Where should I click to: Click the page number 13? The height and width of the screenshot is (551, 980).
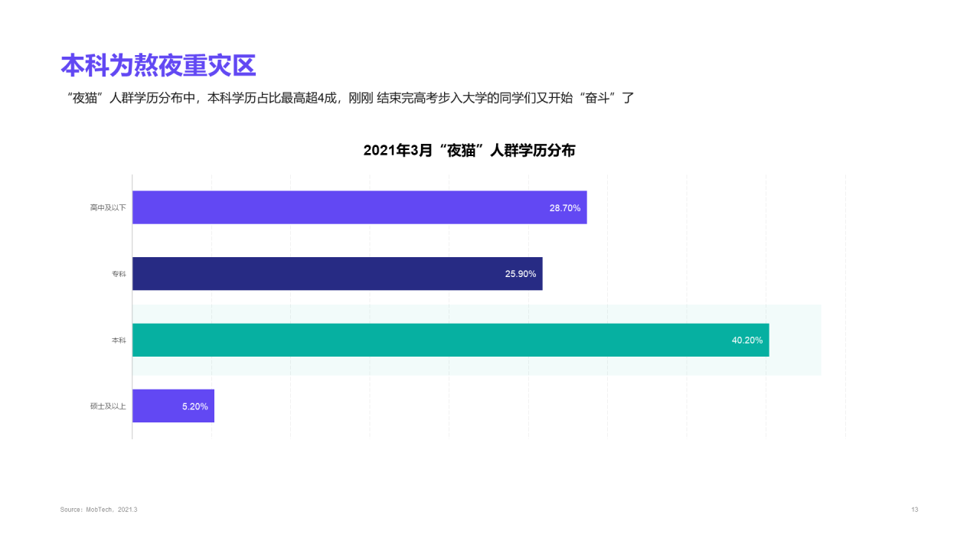pos(915,510)
